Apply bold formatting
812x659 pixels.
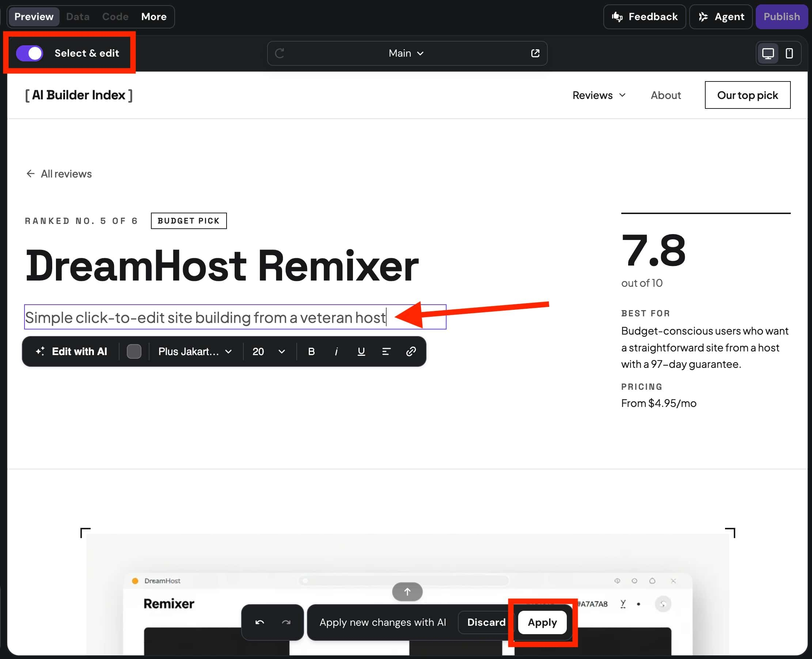(x=311, y=351)
